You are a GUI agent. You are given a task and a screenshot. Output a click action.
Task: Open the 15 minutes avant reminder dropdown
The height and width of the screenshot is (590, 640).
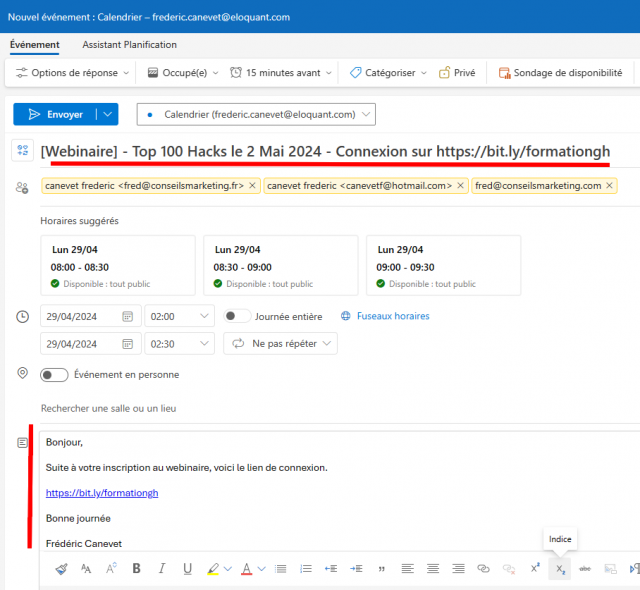click(281, 73)
